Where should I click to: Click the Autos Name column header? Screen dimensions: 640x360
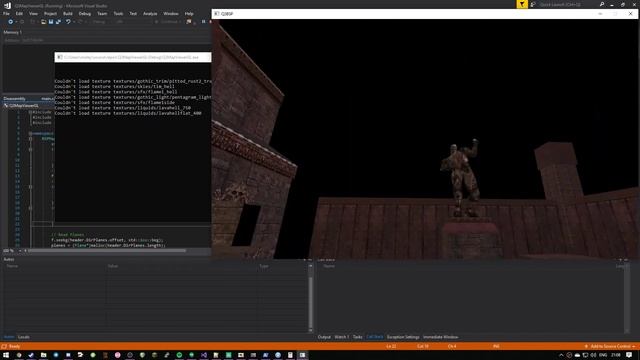click(12, 266)
